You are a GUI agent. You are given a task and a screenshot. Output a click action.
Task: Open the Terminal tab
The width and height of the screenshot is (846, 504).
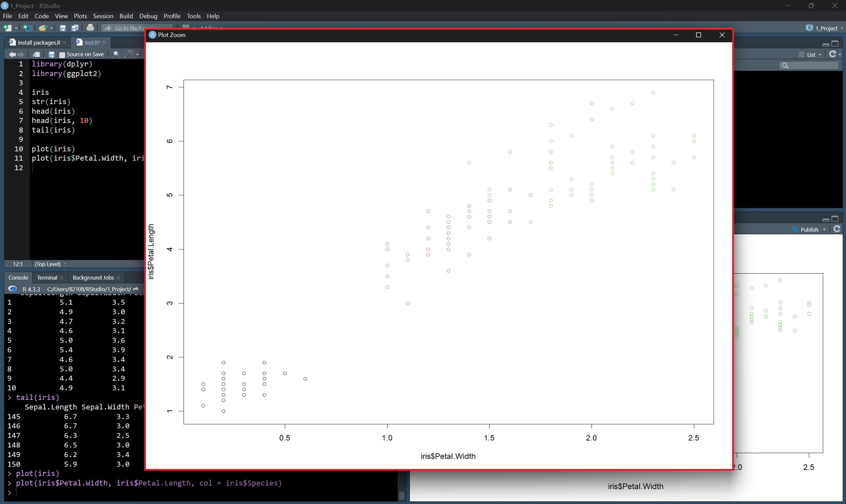point(47,278)
